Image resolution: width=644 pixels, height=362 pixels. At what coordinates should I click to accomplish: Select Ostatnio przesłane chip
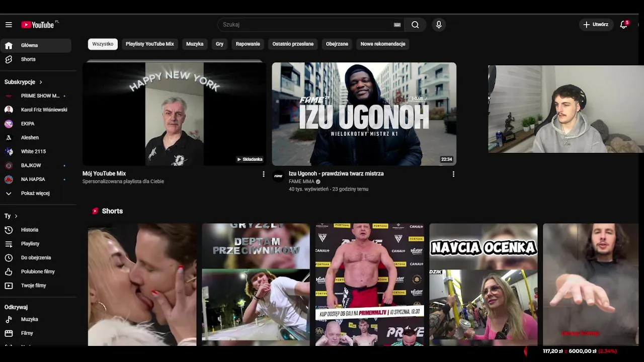[293, 44]
